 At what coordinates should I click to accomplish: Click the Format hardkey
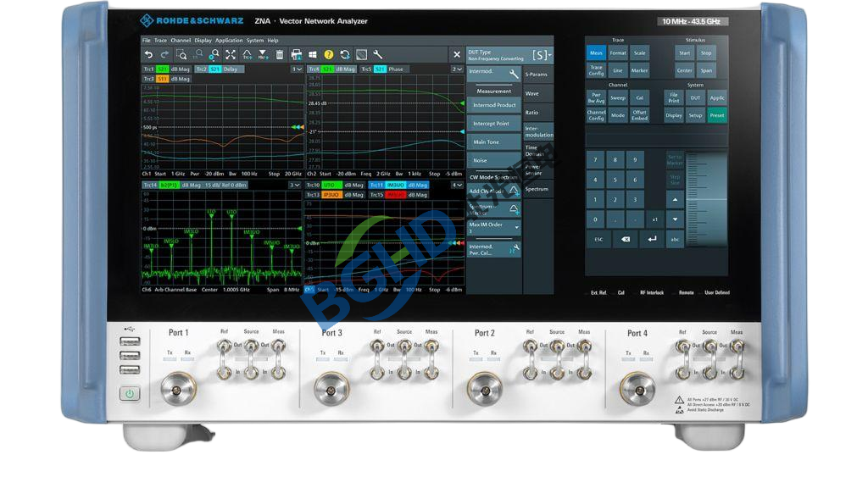[x=618, y=53]
